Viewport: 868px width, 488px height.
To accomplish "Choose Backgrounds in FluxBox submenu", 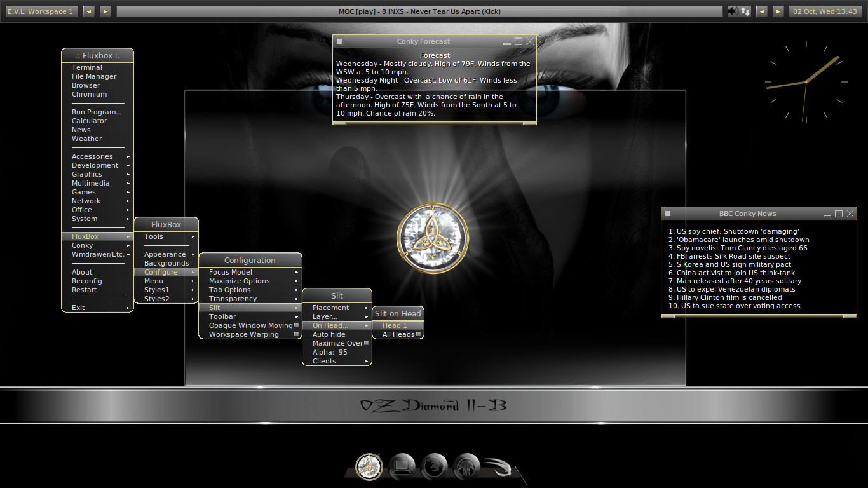I will [x=166, y=263].
